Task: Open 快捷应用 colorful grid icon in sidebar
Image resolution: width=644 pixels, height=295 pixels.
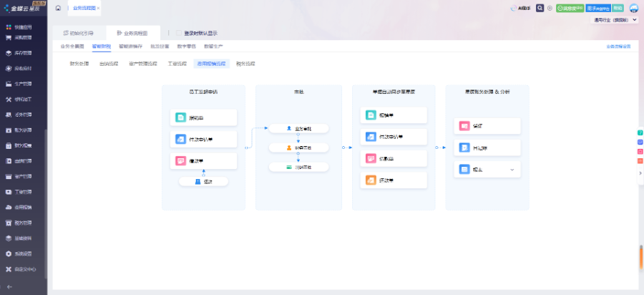Action: [9, 27]
